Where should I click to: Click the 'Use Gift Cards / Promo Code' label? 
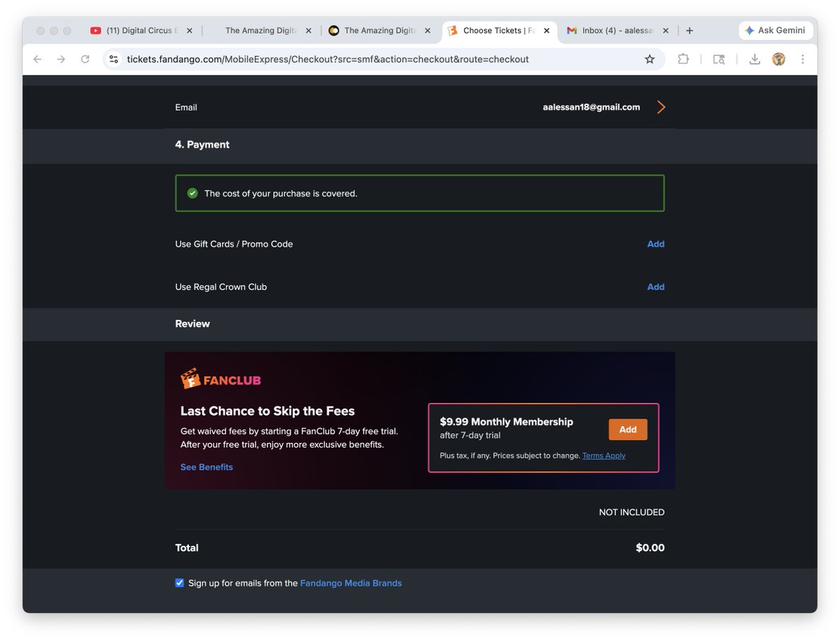(234, 244)
